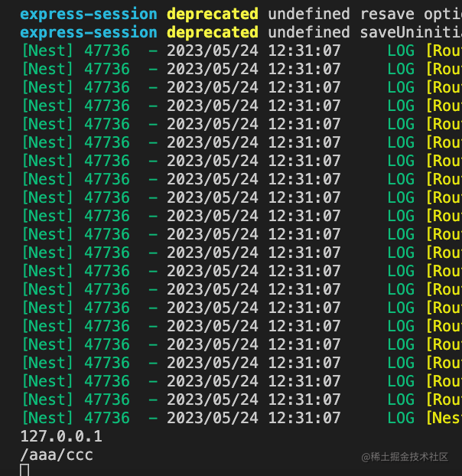
Task: Click undefined in the first line
Action: point(308,14)
